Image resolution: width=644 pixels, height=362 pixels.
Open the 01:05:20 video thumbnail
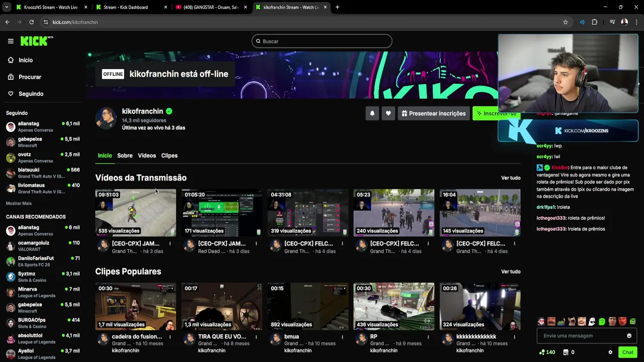221,213
